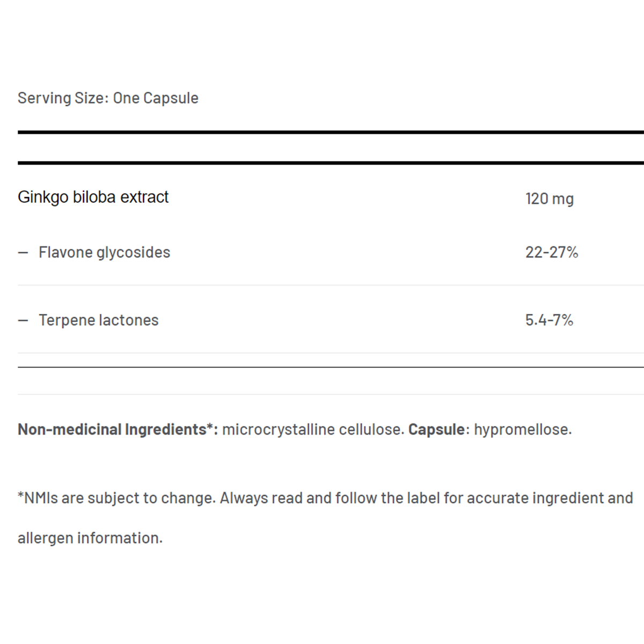Select the "accurate ingredient and" text

click(x=550, y=498)
